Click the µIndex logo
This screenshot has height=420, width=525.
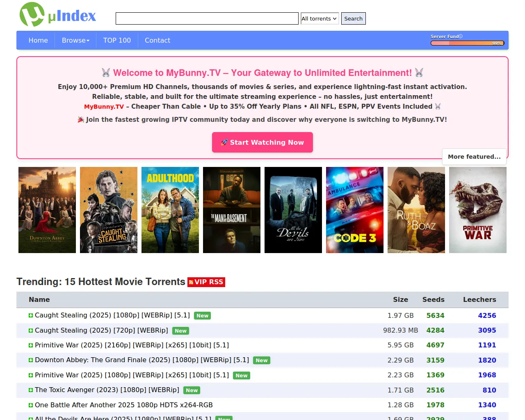58,15
